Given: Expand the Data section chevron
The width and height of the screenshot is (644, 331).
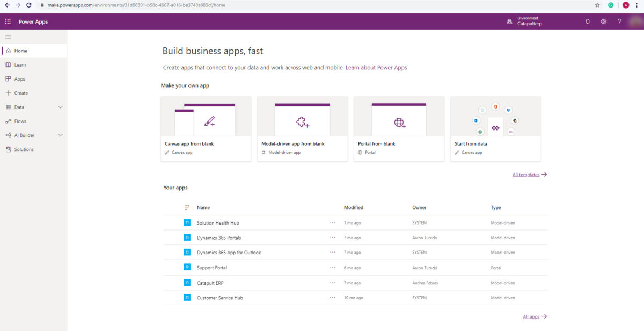Looking at the screenshot, I should (x=60, y=107).
